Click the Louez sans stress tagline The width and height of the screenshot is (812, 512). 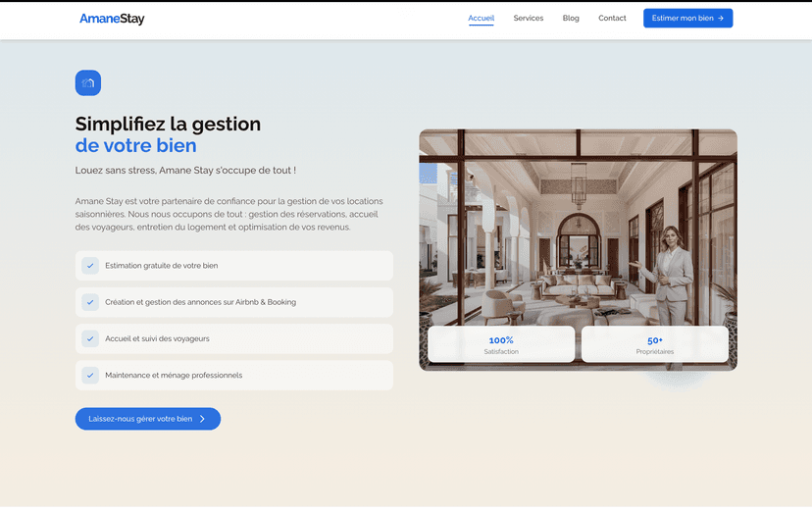click(x=185, y=170)
